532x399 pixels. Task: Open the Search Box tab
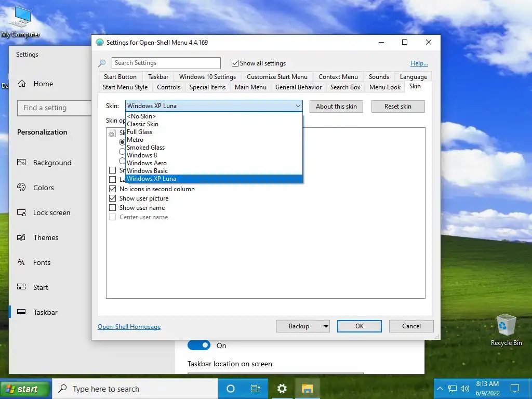(345, 87)
